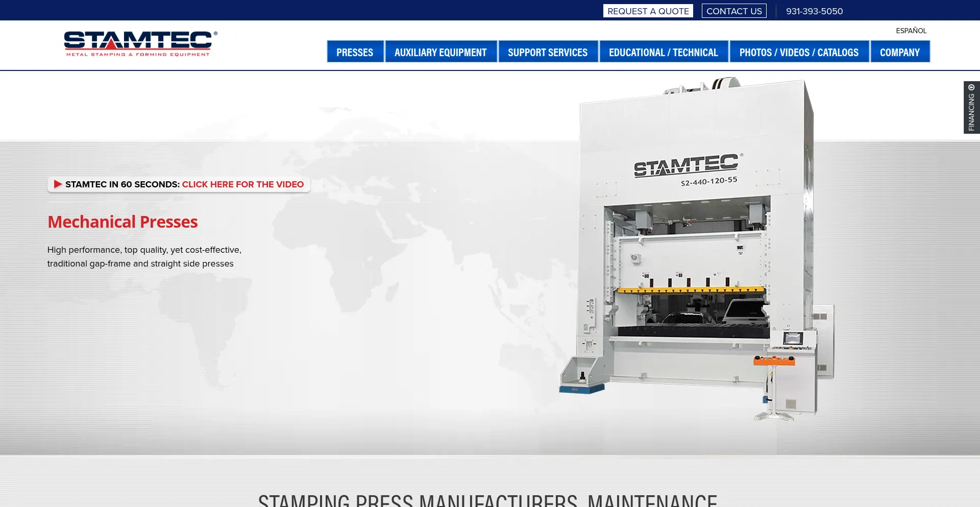Click 'STAMTEC IN 60 SECONDS:' text
The image size is (980, 507).
[122, 184]
